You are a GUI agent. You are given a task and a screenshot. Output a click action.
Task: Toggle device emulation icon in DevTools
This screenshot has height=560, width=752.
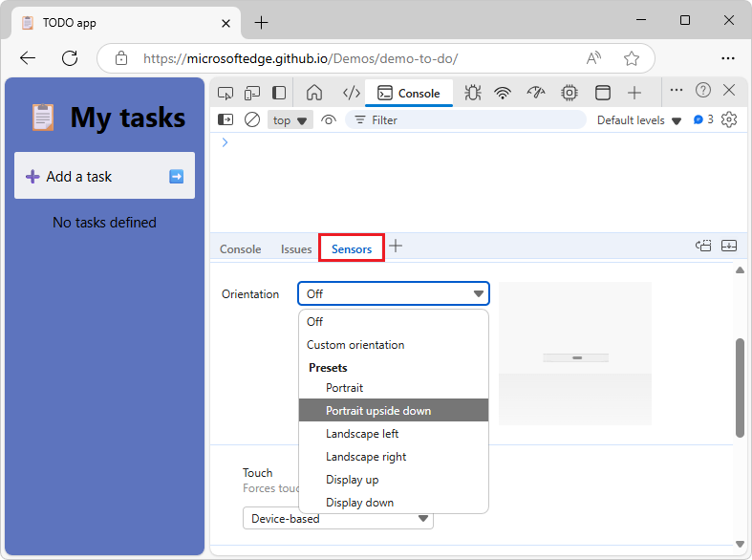(x=252, y=93)
